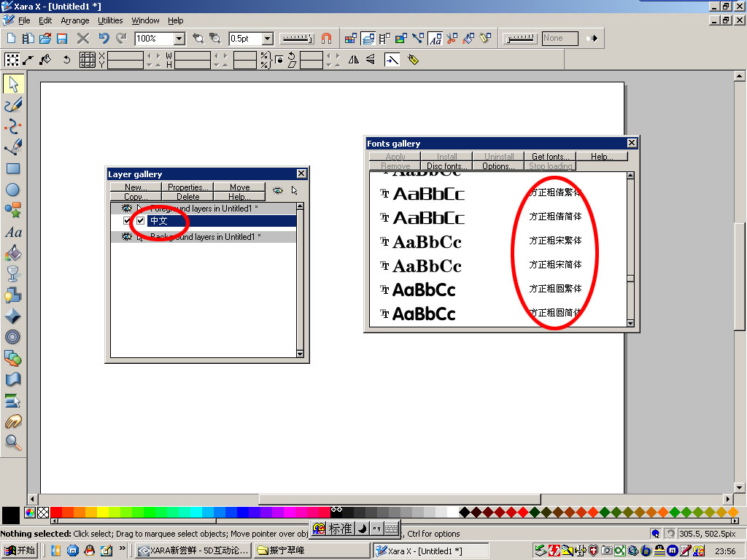
Task: Choose the Rectangle tool in the toolbox
Action: click(13, 168)
